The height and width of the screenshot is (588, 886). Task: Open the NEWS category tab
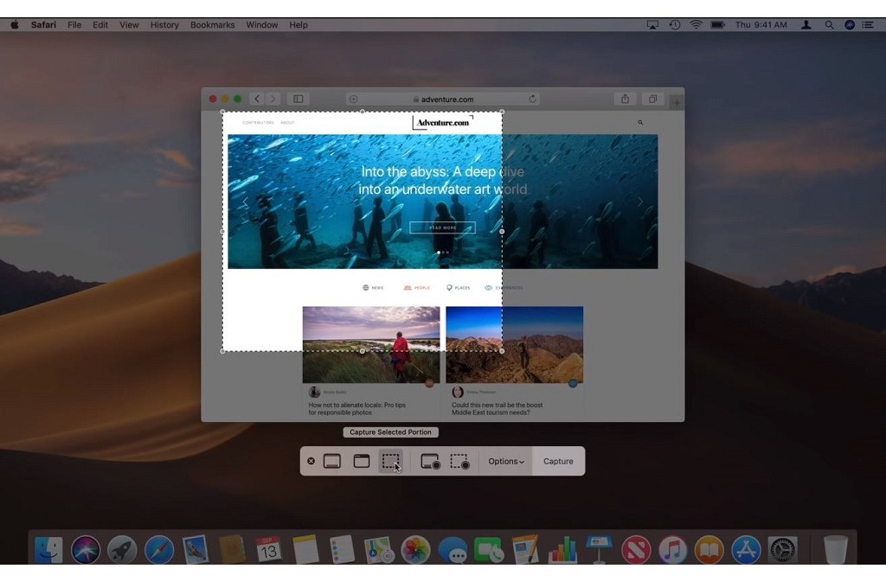click(373, 287)
